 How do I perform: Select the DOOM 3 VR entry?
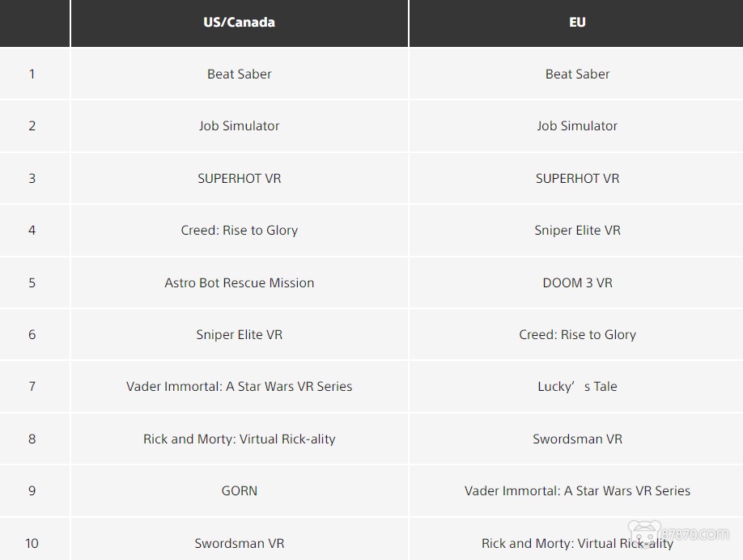click(577, 282)
